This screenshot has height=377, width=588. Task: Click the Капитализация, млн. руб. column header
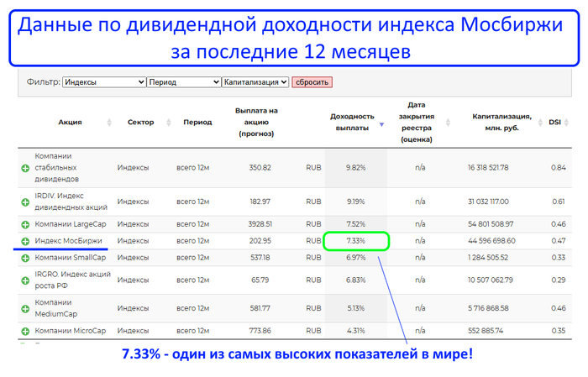[x=501, y=122]
